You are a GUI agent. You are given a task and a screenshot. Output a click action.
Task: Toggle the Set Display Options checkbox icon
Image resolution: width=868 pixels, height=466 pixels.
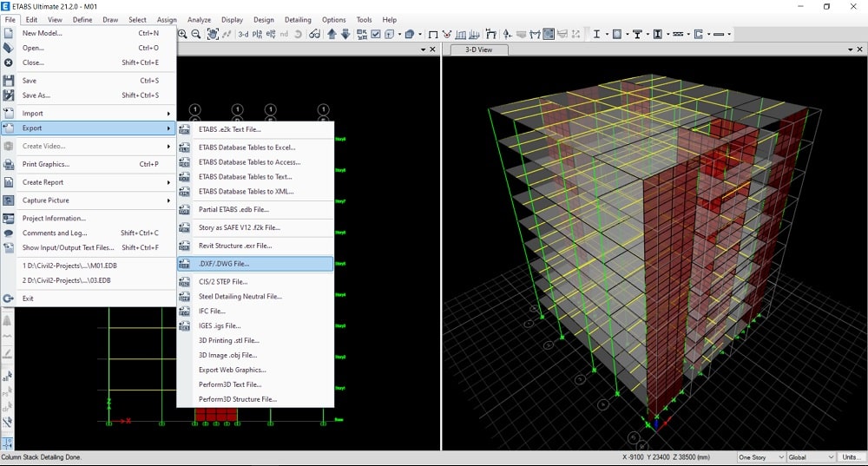point(375,35)
